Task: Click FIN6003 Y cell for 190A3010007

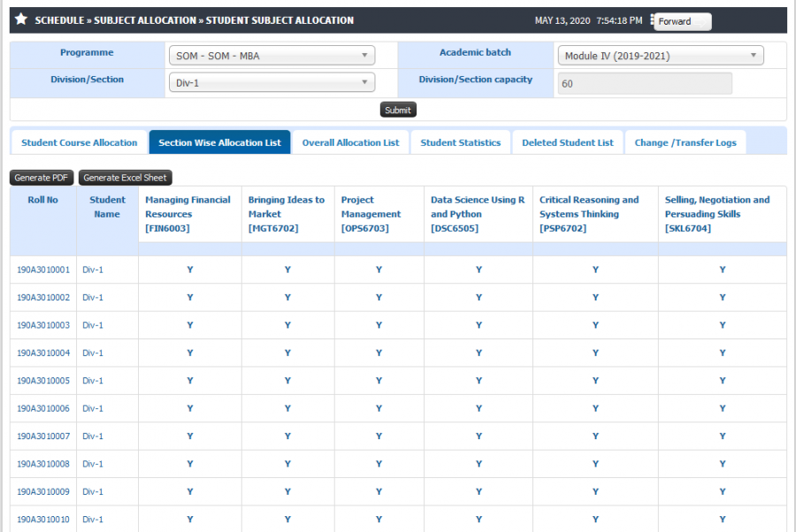Action: tap(190, 437)
